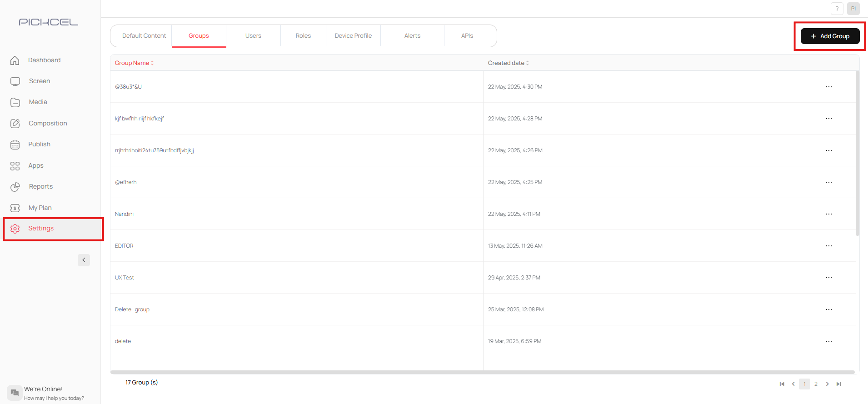Image resolution: width=868 pixels, height=404 pixels.
Task: Collapse the sidebar with the chevron button
Action: point(84,260)
